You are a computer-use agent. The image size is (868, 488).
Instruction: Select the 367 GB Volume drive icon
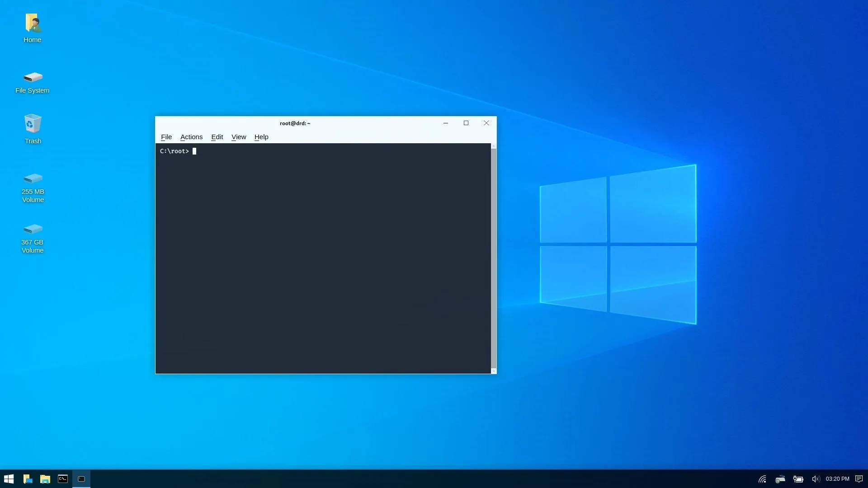tap(33, 229)
